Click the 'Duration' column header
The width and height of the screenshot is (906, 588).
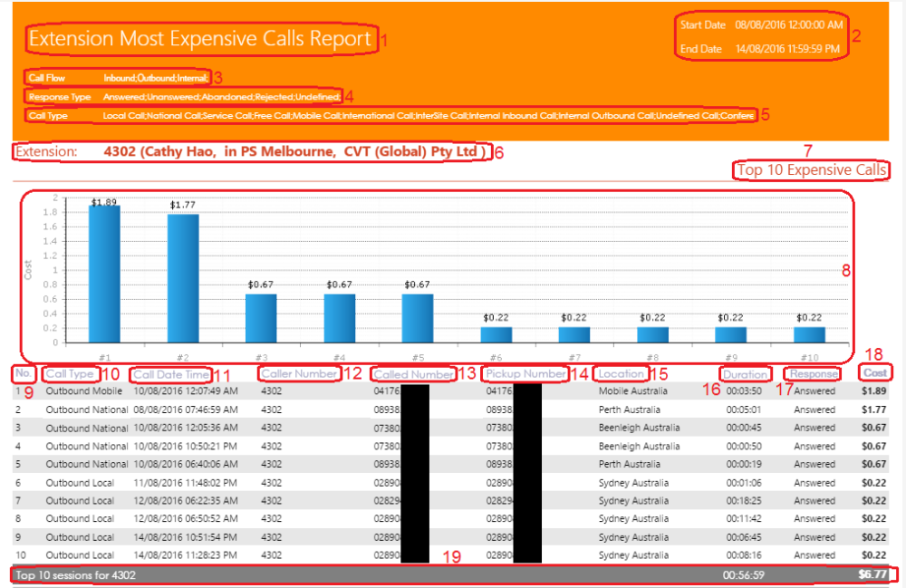745,374
